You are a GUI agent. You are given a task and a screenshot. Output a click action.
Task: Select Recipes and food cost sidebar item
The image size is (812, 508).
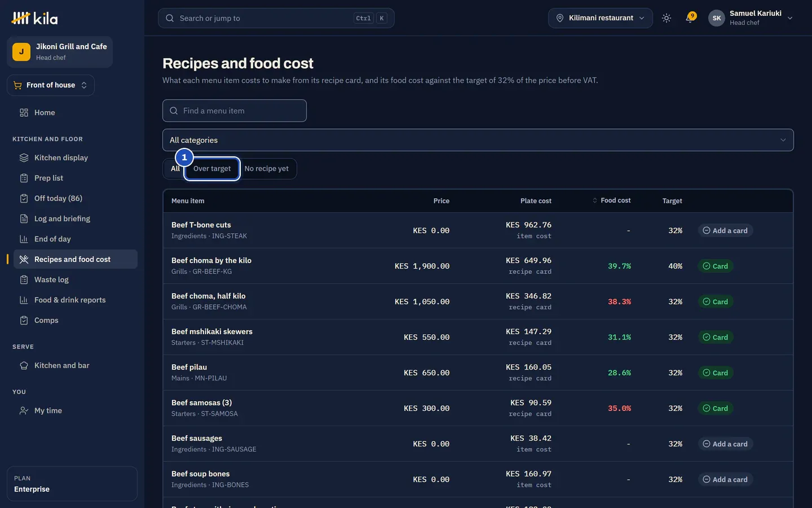76,259
